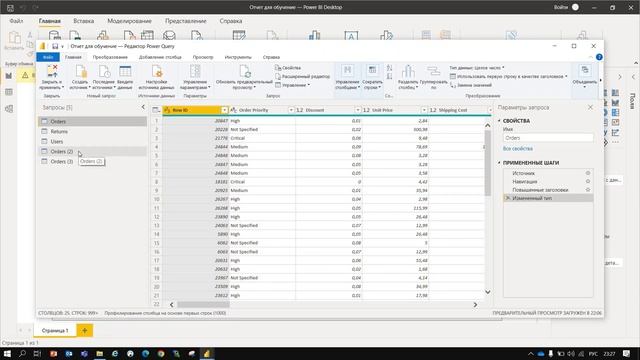Image resolution: width=640 pixels, height=360 pixels.
Task: Click the 1.2 type icon of Discount column
Action: (300, 110)
